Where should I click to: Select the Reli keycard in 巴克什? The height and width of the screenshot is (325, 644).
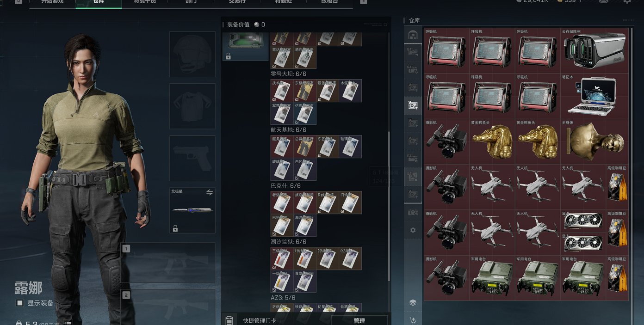(x=328, y=202)
